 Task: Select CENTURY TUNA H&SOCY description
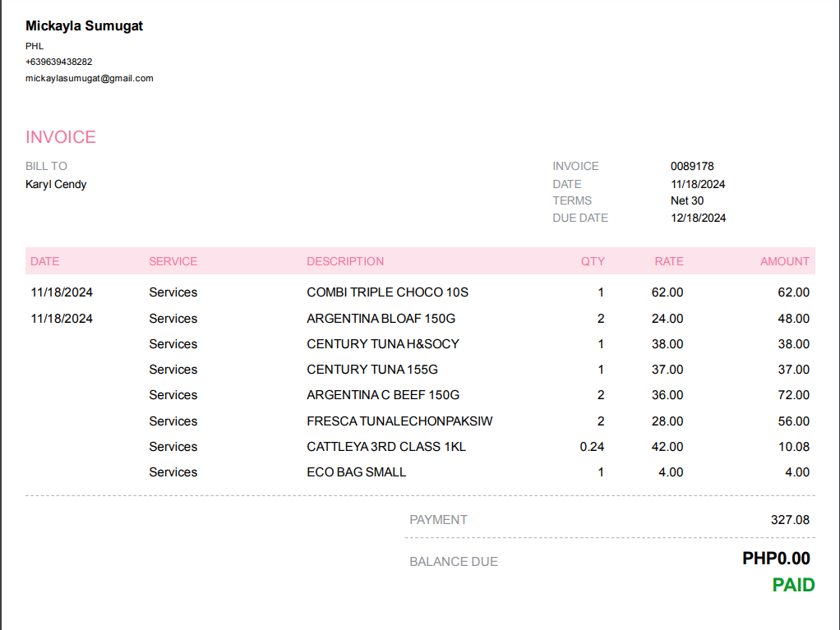[x=383, y=343]
